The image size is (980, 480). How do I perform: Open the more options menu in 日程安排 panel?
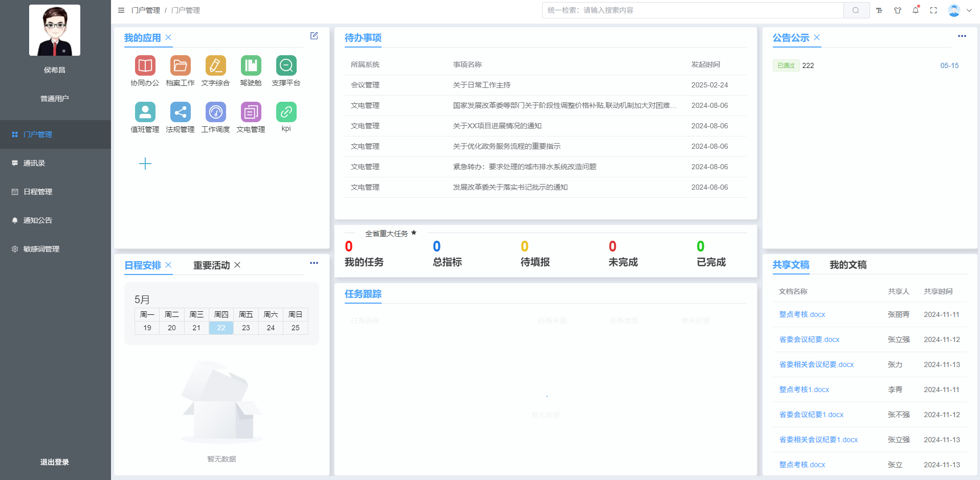(x=314, y=263)
